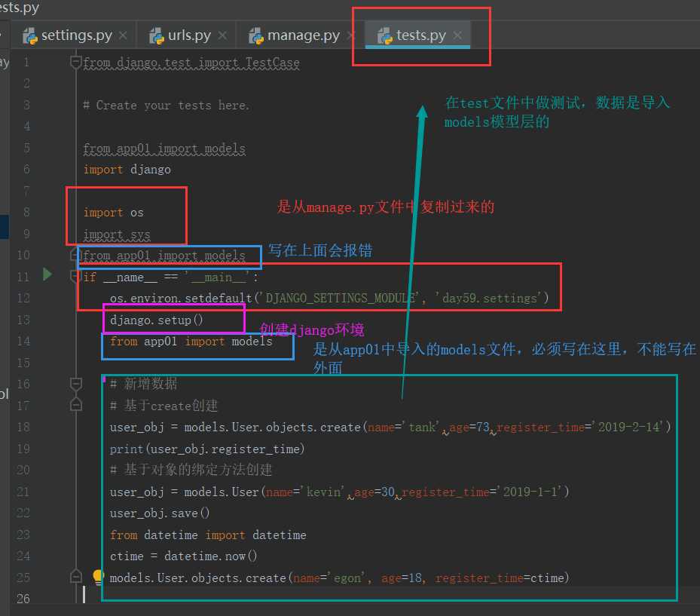Image resolution: width=700 pixels, height=616 pixels.
Task: Click 'from datetime import datetime' on line 23
Action: pos(208,535)
